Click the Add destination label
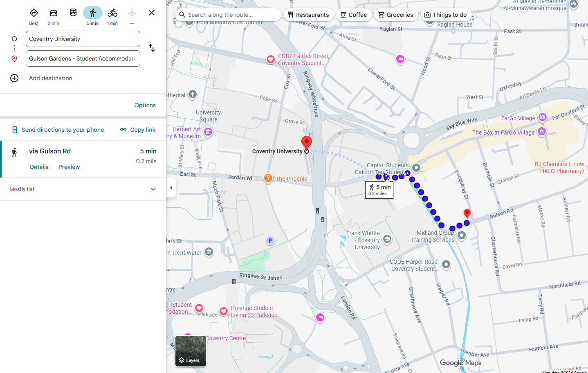The height and width of the screenshot is (373, 588). tap(51, 78)
